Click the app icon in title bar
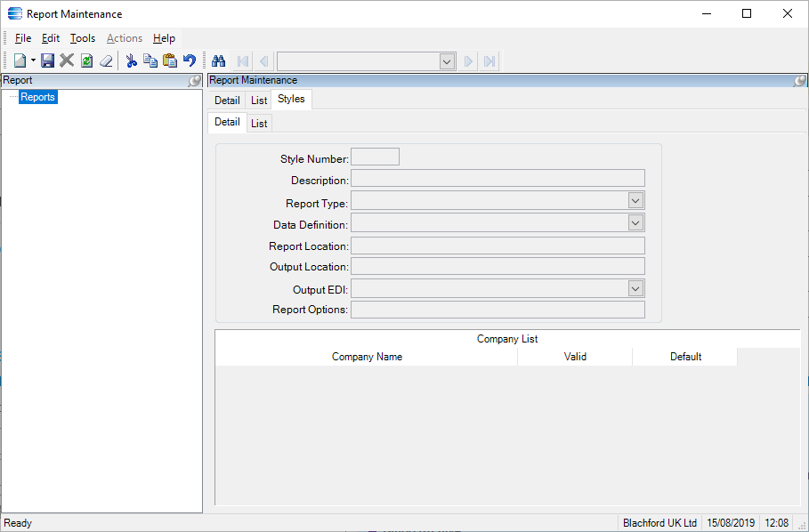This screenshot has height=532, width=809. 15,14
